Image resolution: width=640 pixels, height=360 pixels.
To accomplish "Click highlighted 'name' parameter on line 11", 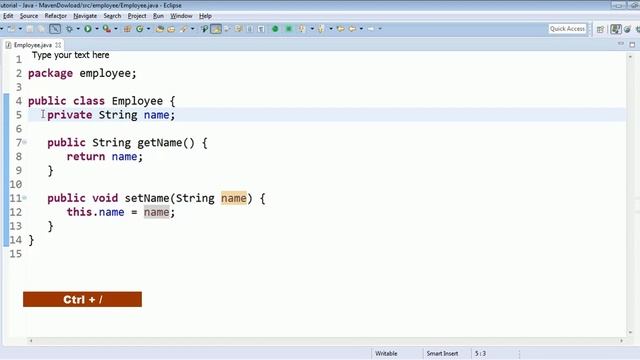I will click(234, 198).
